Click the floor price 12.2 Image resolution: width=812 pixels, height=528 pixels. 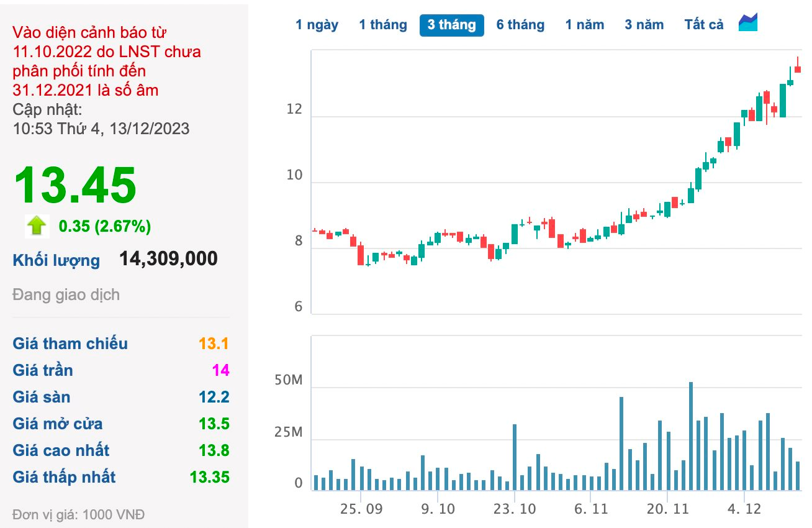(x=214, y=397)
